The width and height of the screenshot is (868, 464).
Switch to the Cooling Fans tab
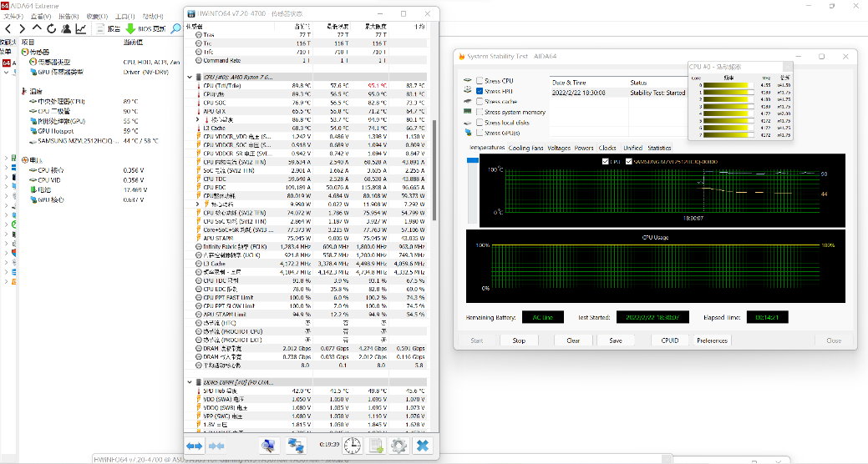click(525, 149)
